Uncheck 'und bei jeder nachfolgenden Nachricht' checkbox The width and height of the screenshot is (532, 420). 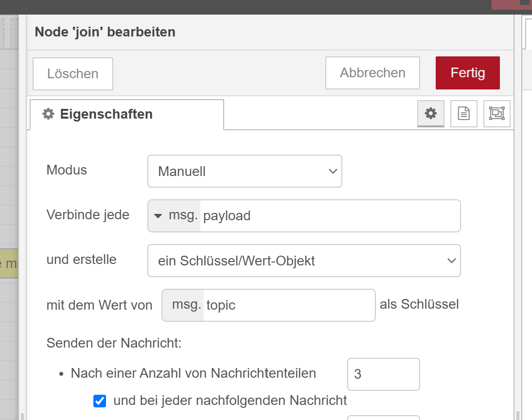[100, 401]
